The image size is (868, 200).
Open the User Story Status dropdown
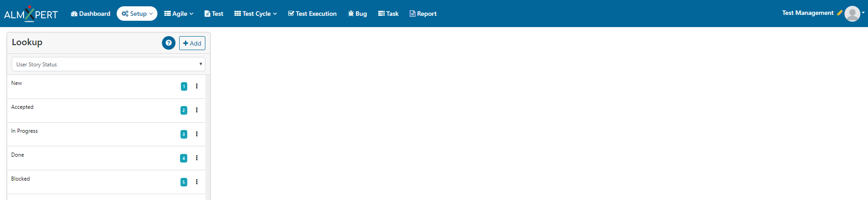click(x=109, y=64)
